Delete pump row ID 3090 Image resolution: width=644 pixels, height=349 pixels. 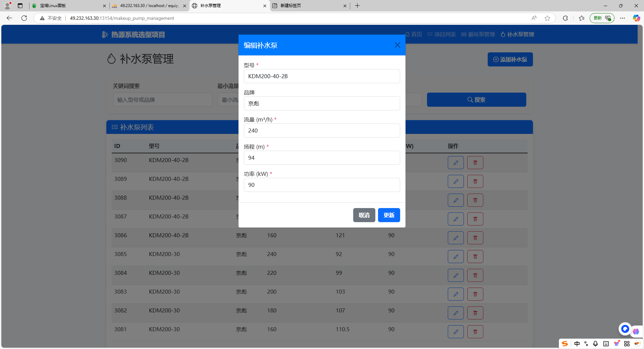[475, 163]
